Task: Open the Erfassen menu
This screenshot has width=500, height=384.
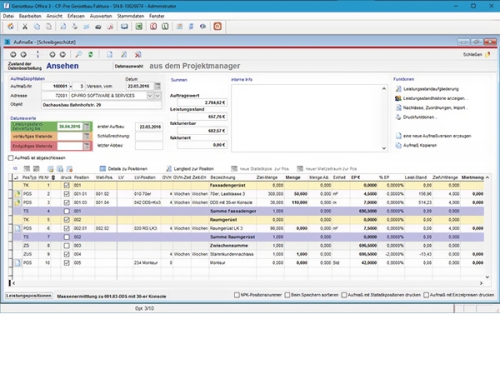Action: click(x=76, y=16)
